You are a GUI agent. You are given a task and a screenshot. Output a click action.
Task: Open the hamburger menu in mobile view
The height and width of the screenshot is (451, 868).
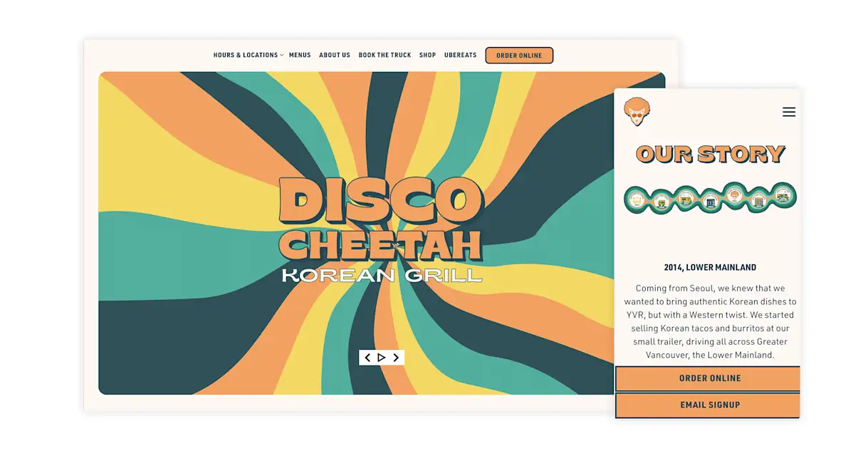point(789,112)
